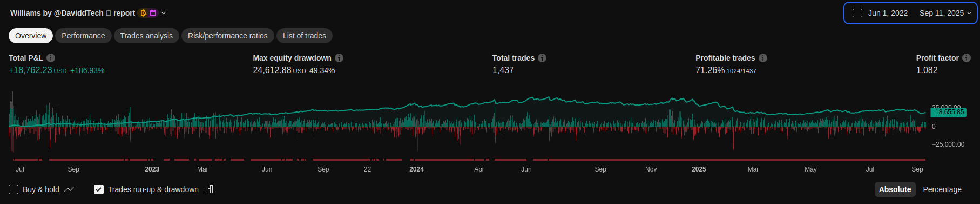
Task: Enable the Buy & hold checkbox
Action: click(13, 189)
